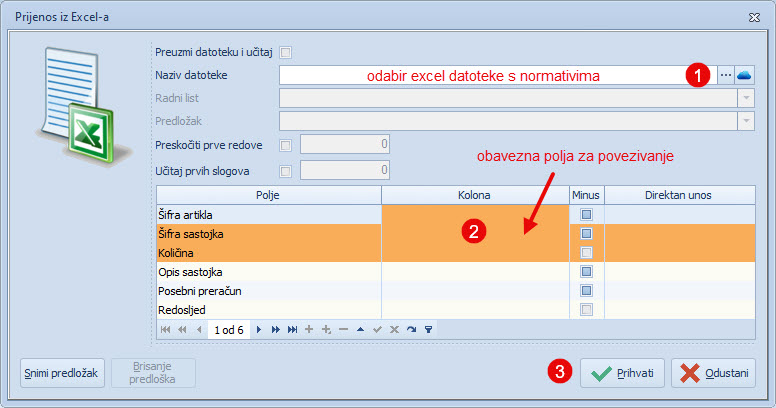Click the Polje column header
776x408 pixels.
[268, 194]
